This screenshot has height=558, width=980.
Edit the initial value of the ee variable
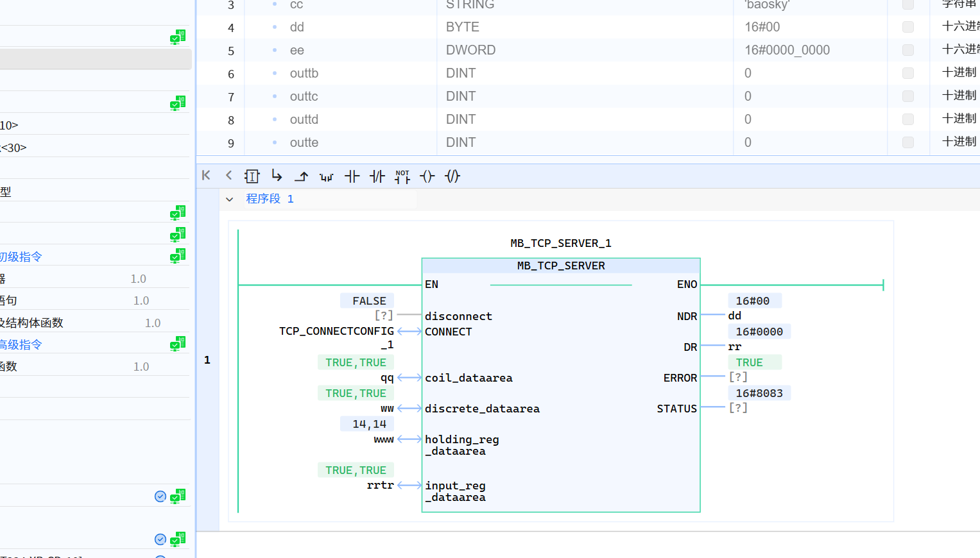787,50
